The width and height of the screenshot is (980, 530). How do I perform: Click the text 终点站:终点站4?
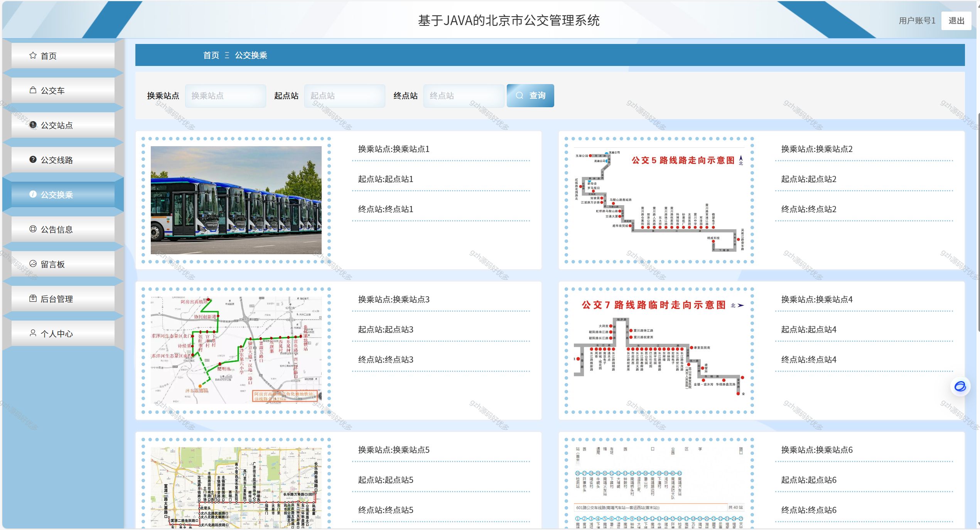809,360
